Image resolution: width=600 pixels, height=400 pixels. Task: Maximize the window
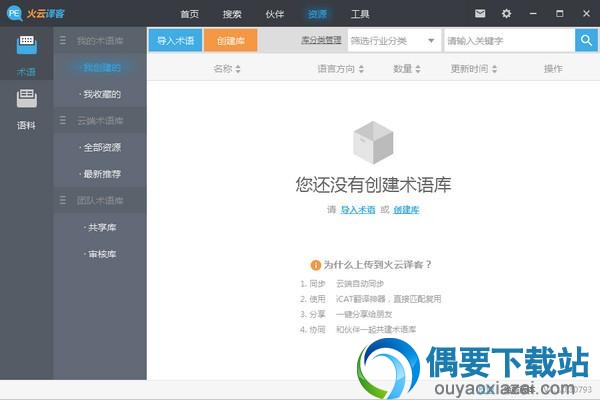[x=559, y=14]
